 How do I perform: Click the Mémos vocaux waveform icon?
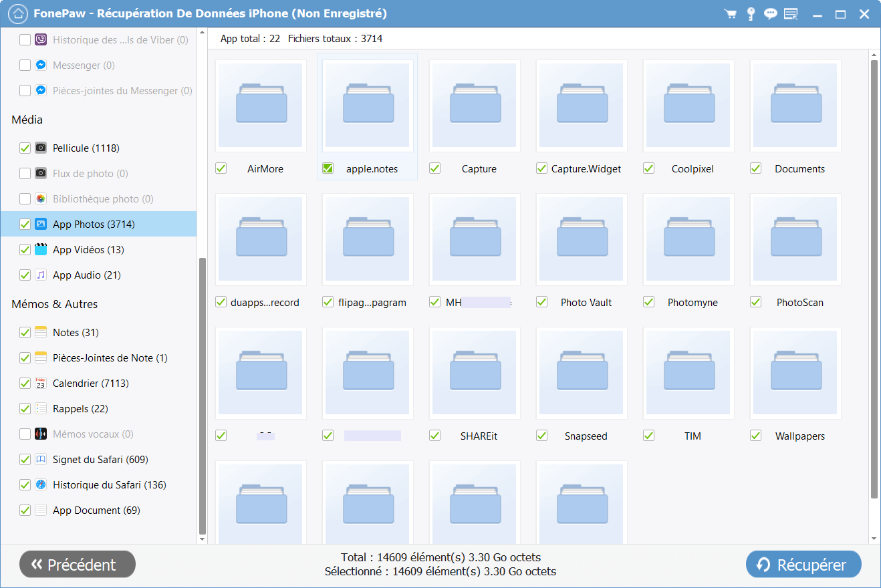coord(41,434)
